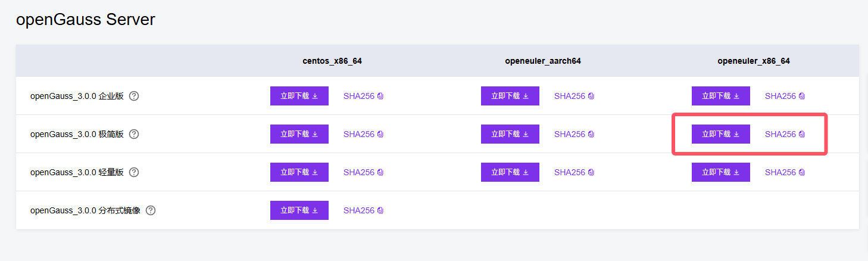Download 分布式镜像 for centos_x86_64
Screen dimensions: 868x261
pos(299,210)
